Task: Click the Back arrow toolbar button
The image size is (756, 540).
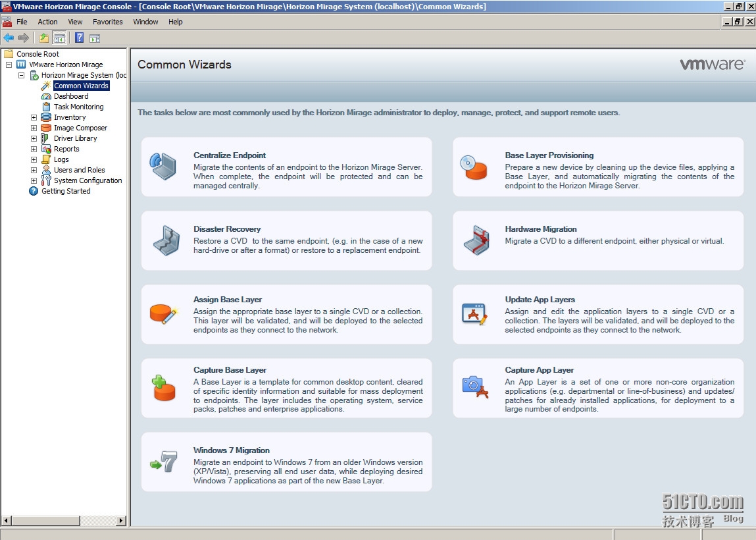Action: coord(9,38)
